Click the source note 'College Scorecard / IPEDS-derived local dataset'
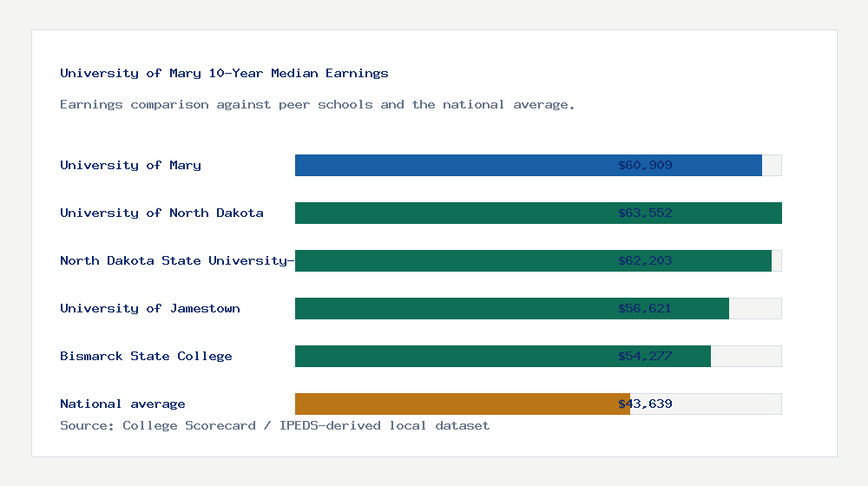Viewport: 868px width, 486px height. pyautogui.click(x=306, y=425)
